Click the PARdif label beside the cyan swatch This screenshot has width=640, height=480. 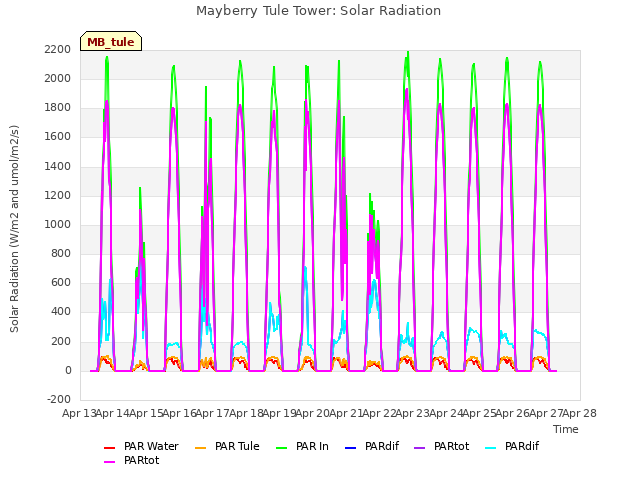[x=522, y=447]
